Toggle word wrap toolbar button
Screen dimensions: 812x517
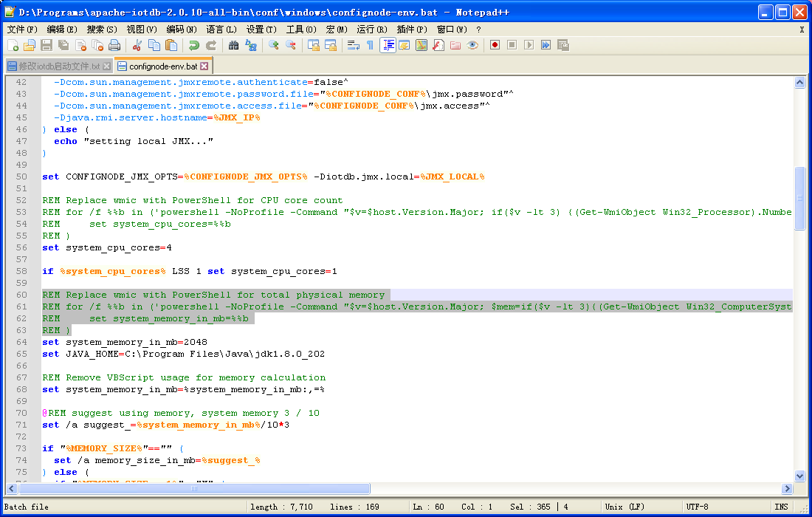(x=354, y=46)
